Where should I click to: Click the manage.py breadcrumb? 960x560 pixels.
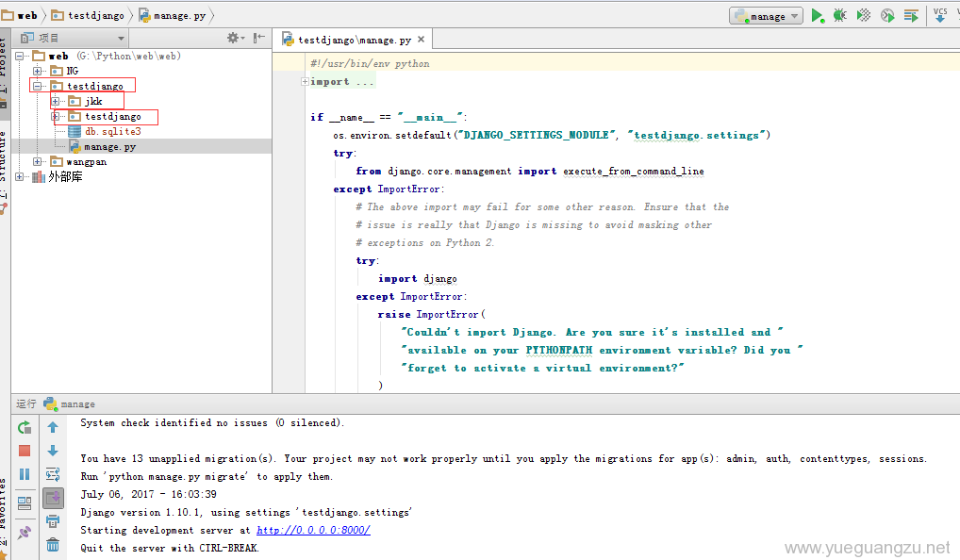point(172,15)
